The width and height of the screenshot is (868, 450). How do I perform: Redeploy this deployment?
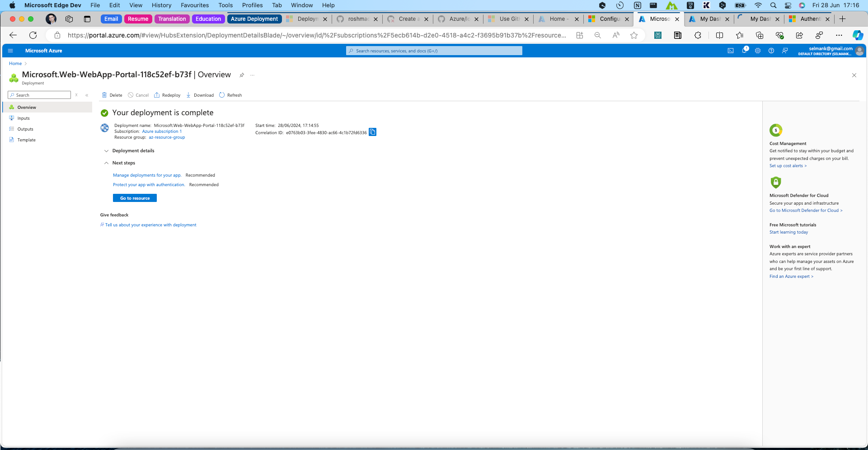pos(167,95)
